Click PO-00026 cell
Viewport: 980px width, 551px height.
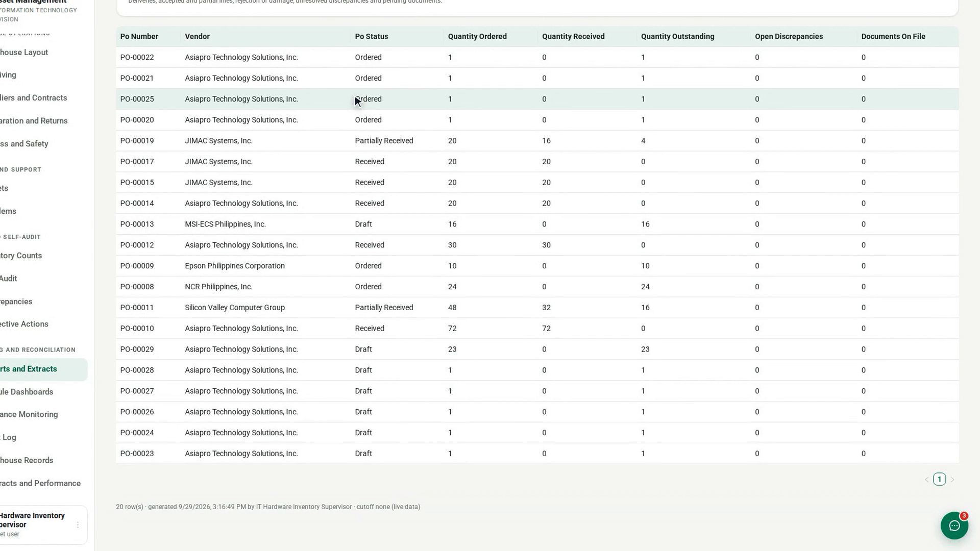pos(137,412)
